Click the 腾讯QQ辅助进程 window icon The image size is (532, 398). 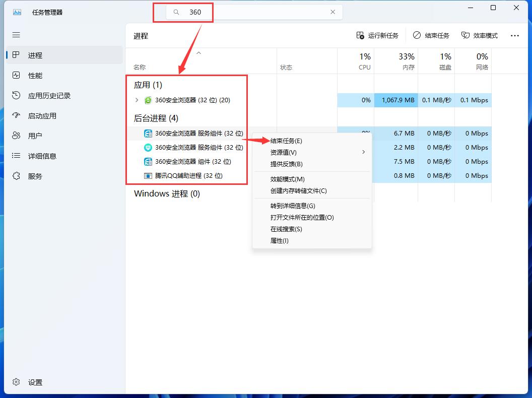coord(148,176)
